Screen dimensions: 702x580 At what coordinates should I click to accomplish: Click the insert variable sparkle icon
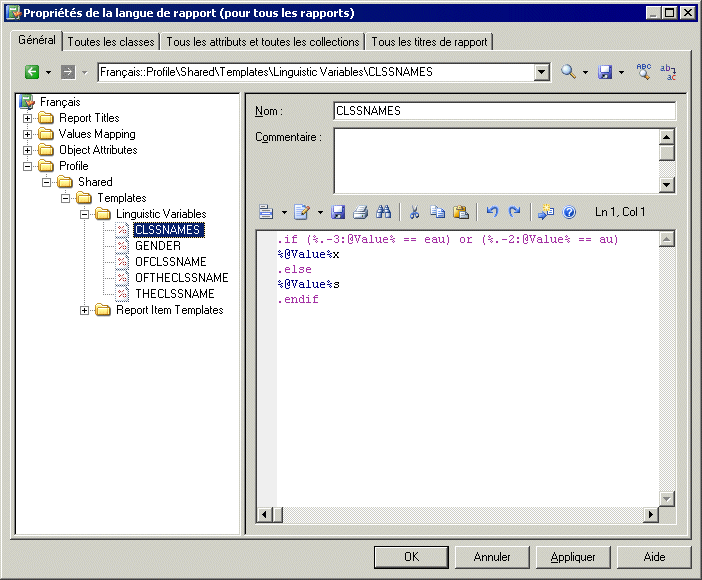[x=546, y=212]
